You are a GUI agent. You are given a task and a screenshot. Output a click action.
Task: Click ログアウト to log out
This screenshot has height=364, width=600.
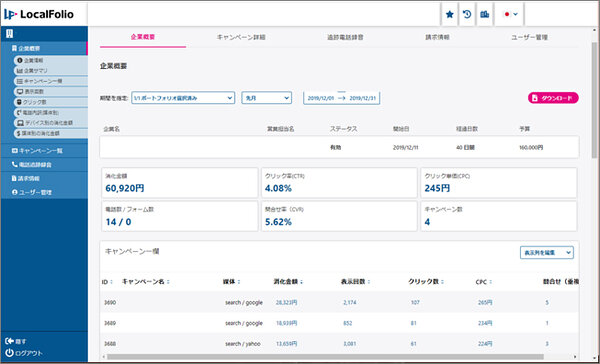24,353
